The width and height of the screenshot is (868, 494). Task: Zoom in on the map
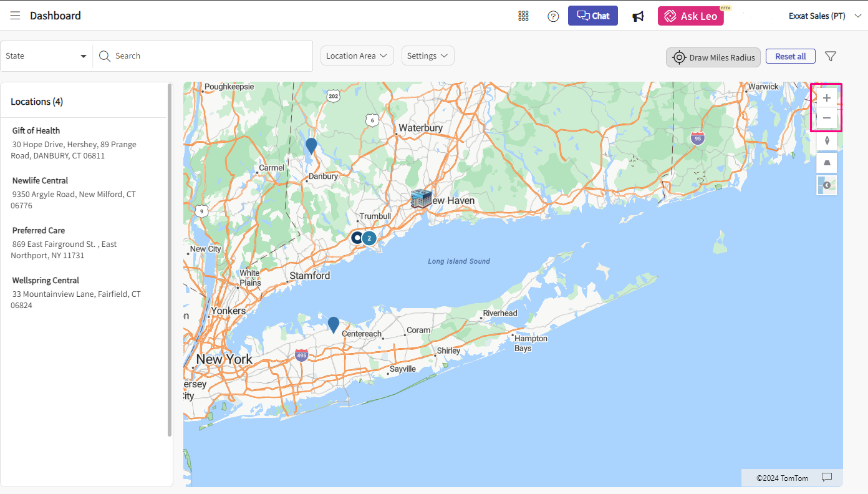pos(827,98)
